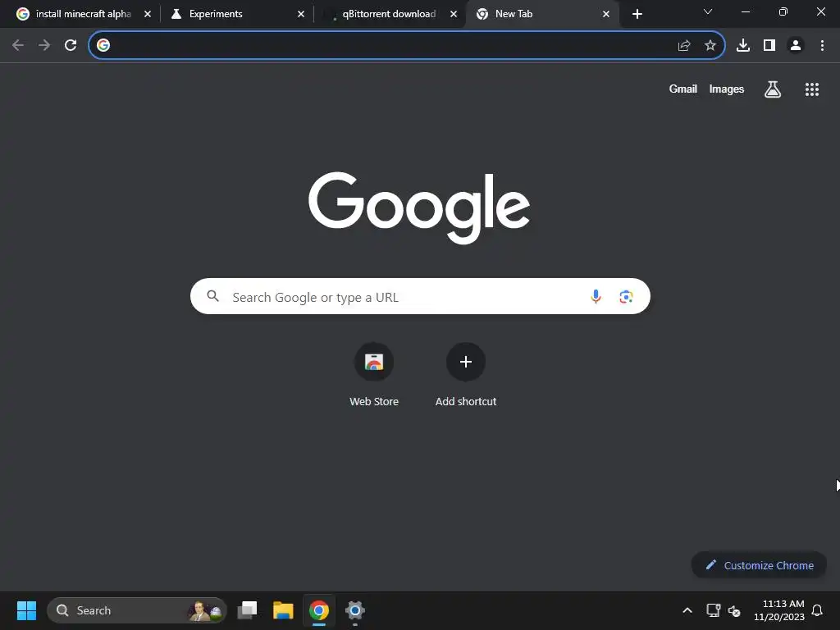The image size is (840, 630).
Task: Open the tab search chevron
Action: [708, 11]
